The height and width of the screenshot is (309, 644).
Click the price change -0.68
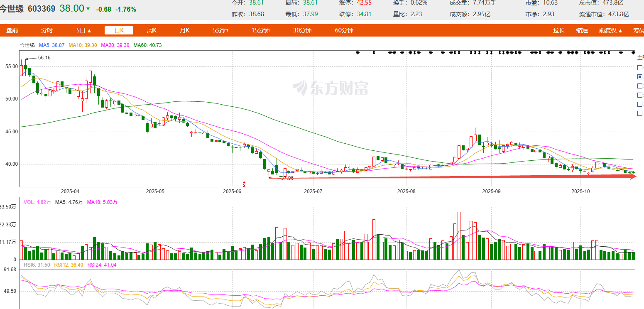point(103,9)
